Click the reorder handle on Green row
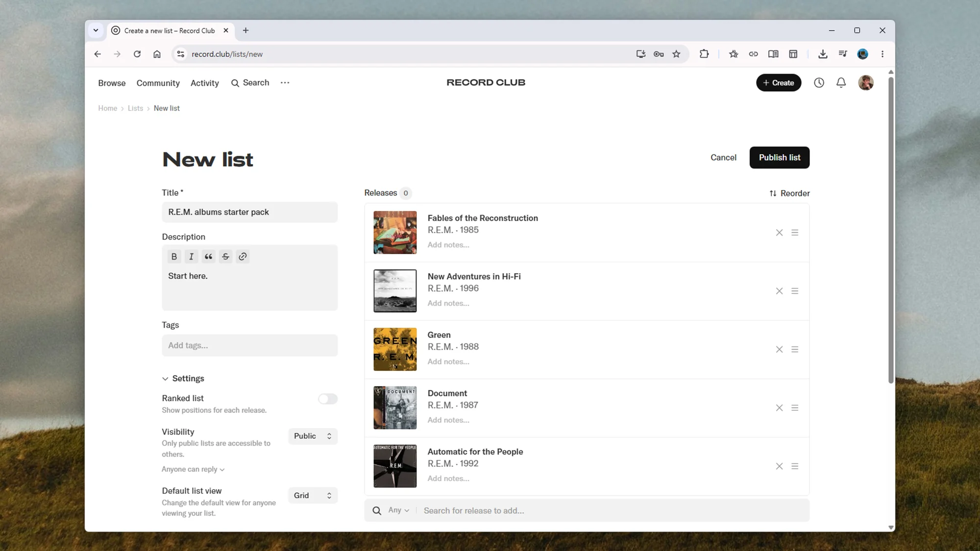Image resolution: width=980 pixels, height=551 pixels. point(795,349)
